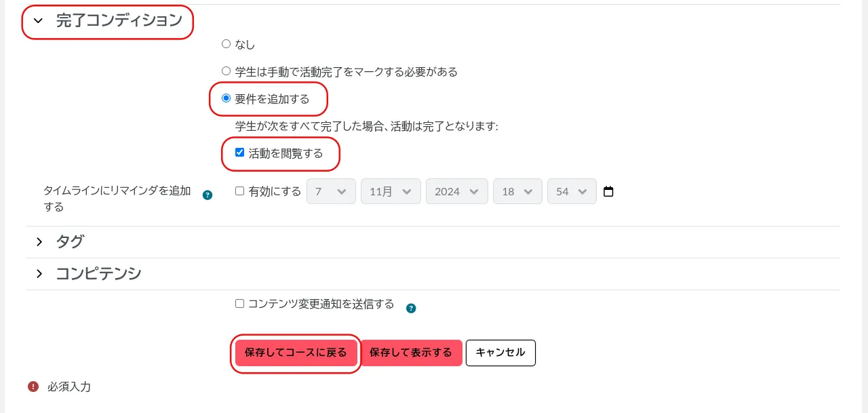Viewport: 868px width, 413px height.
Task: Select the なし completion radio button
Action: 226,44
